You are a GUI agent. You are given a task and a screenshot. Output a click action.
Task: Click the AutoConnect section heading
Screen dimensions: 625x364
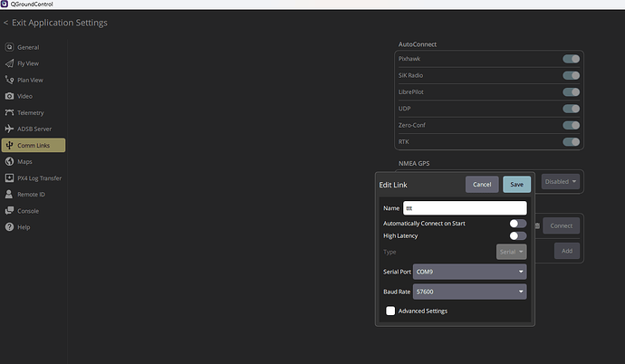pos(418,44)
